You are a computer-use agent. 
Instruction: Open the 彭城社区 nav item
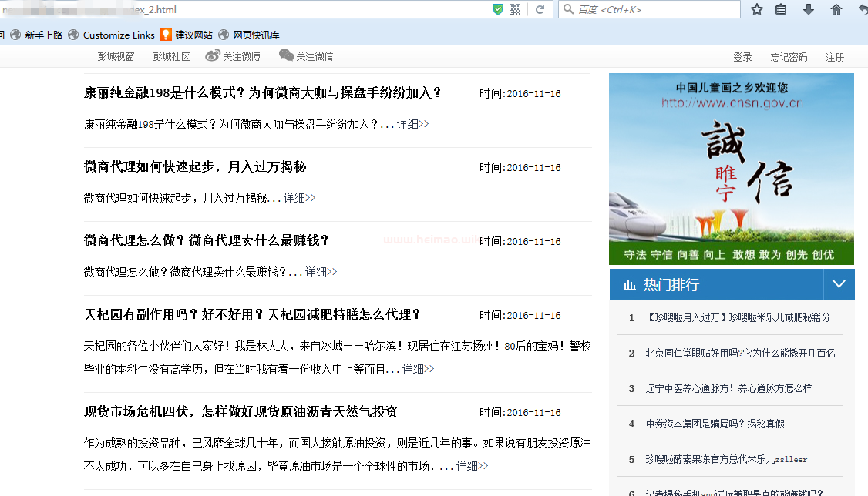pos(171,56)
